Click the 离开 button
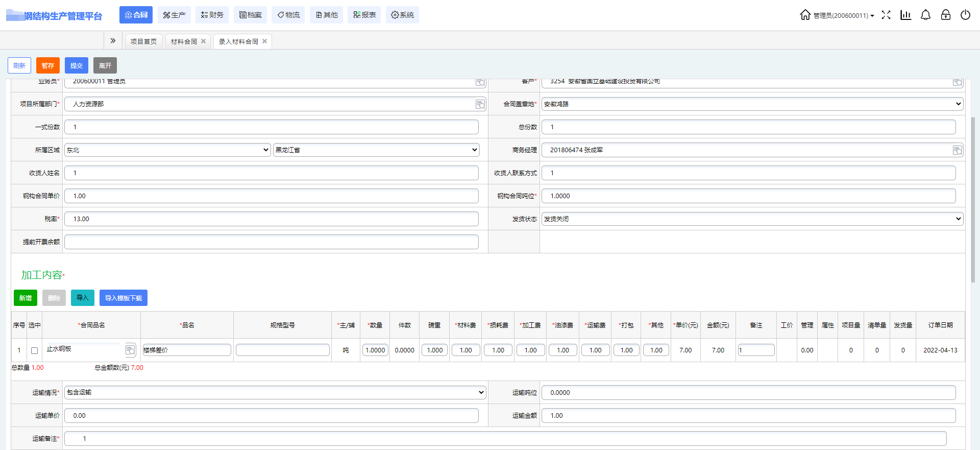 pos(105,65)
